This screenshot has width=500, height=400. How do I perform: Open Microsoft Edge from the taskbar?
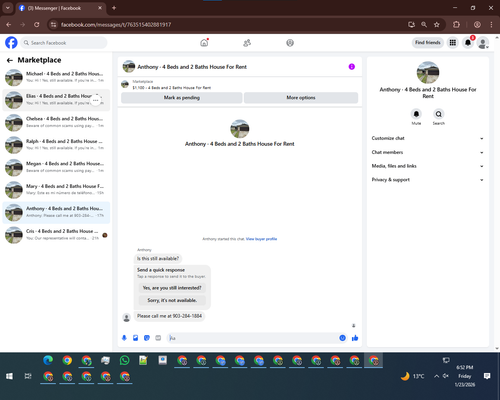48,360
